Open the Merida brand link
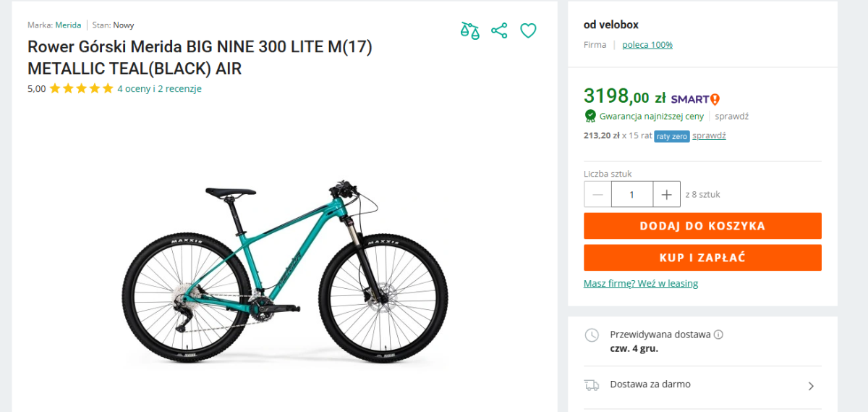 68,25
